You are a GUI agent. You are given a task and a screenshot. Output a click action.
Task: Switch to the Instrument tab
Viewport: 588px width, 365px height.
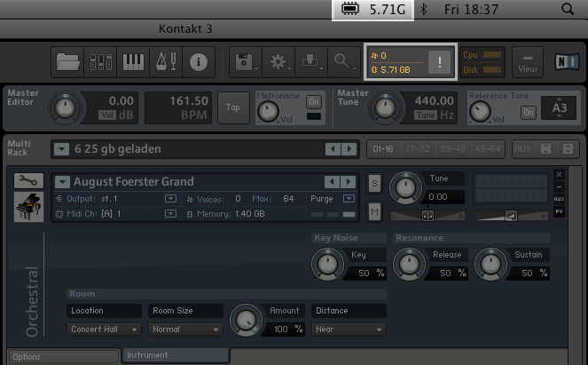click(176, 355)
